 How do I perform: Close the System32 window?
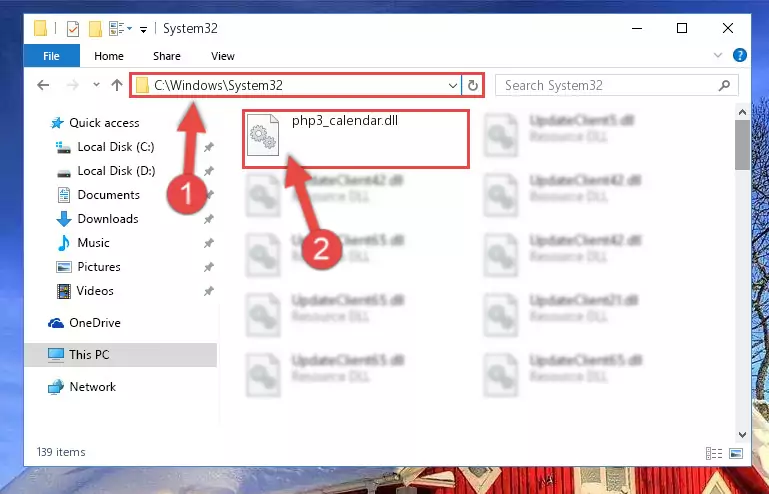click(728, 28)
